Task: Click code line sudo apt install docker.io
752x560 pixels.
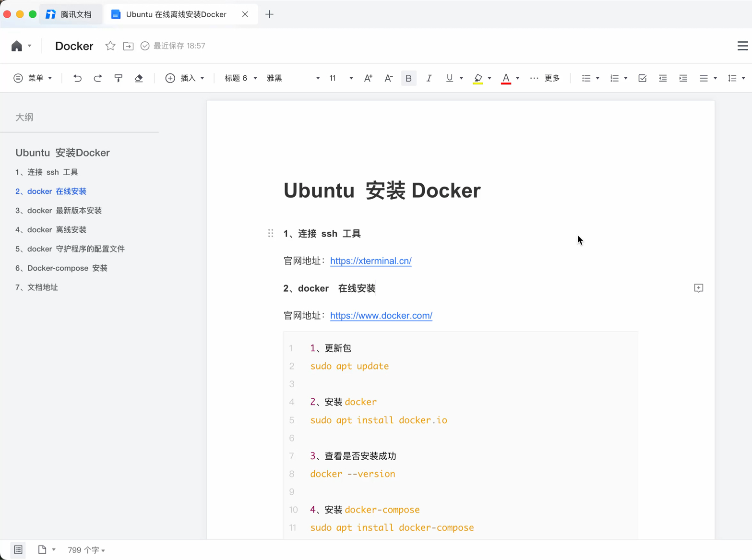Action: point(379,420)
